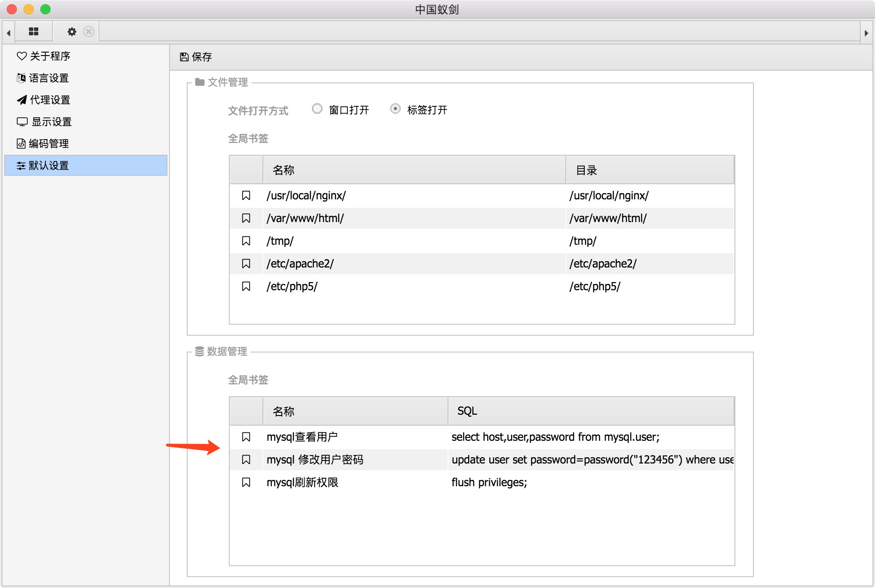This screenshot has width=875, height=588.
Task: Click the flush privileges; SQL cell
Action: coord(489,482)
